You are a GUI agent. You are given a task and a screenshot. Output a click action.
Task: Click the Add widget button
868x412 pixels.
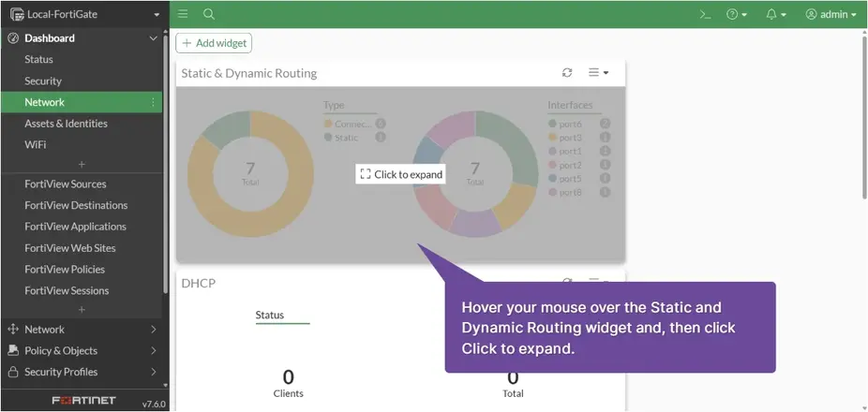[x=214, y=43]
